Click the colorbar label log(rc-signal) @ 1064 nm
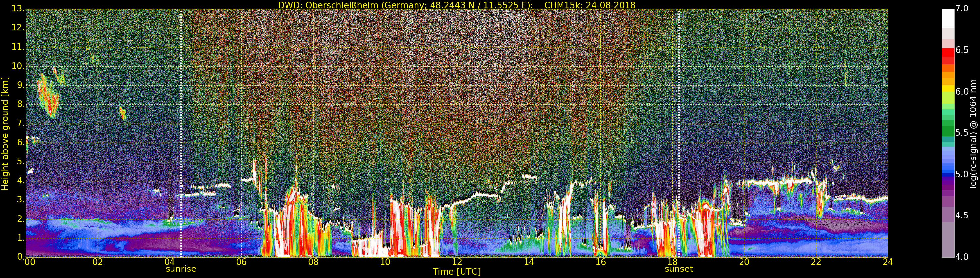 point(973,134)
